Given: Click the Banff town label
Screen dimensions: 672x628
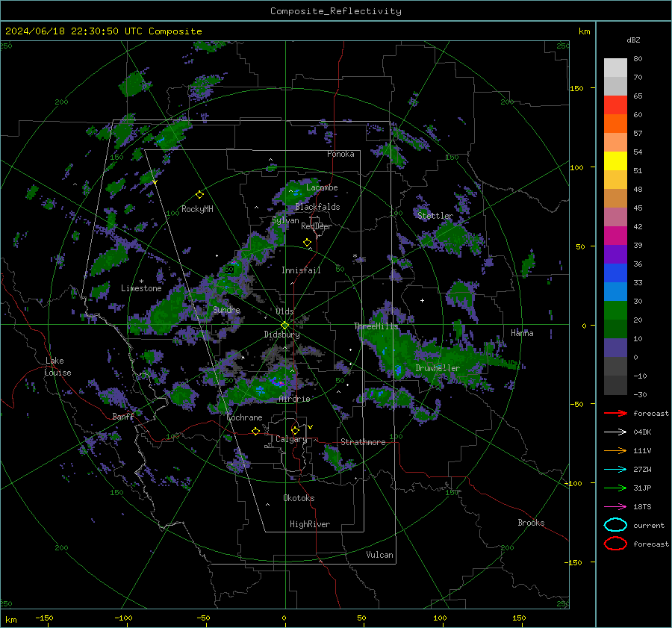Looking at the screenshot, I should pos(123,417).
